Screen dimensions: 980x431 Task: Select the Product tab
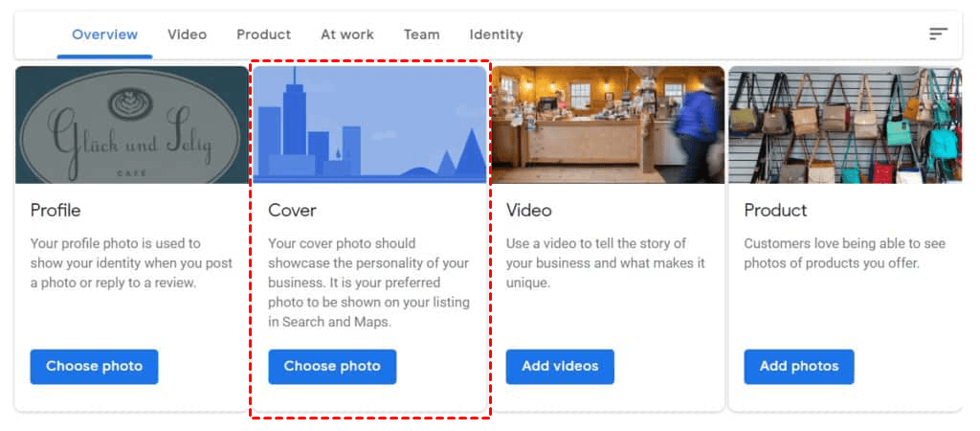pos(263,34)
